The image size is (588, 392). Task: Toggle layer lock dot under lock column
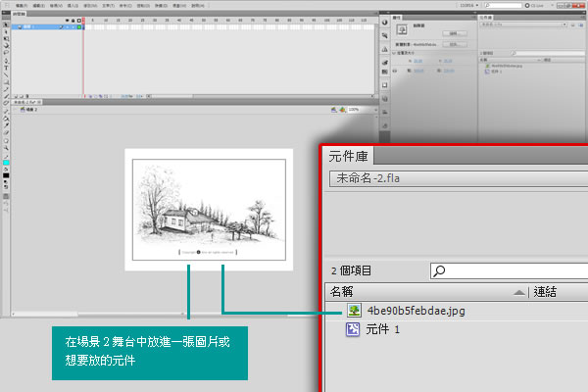point(73,27)
